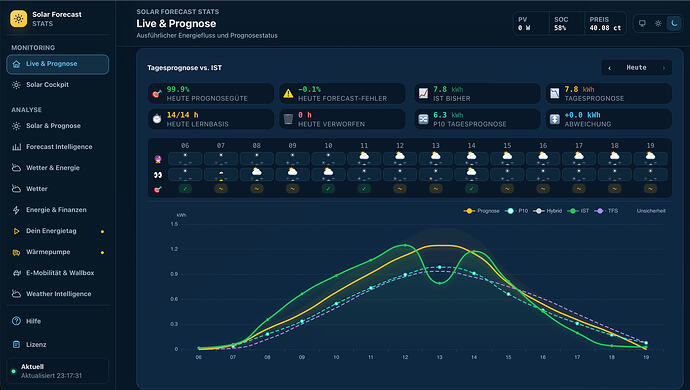This screenshot has height=390, width=690.
Task: Toggle TFS series in chart legend
Action: (x=606, y=211)
